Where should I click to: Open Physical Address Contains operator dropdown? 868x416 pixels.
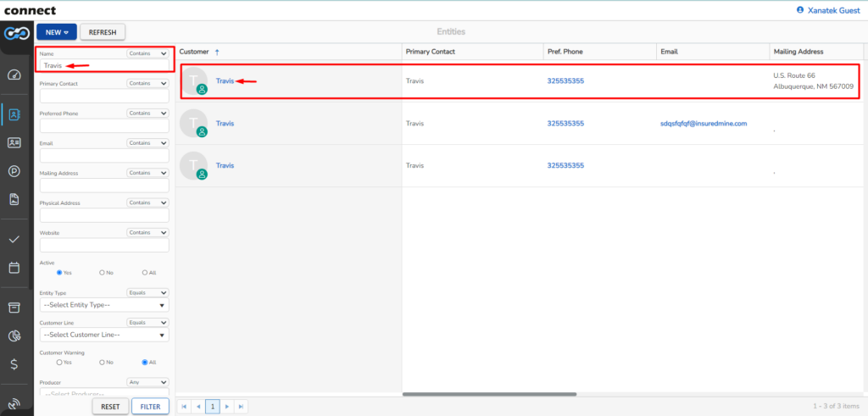147,203
